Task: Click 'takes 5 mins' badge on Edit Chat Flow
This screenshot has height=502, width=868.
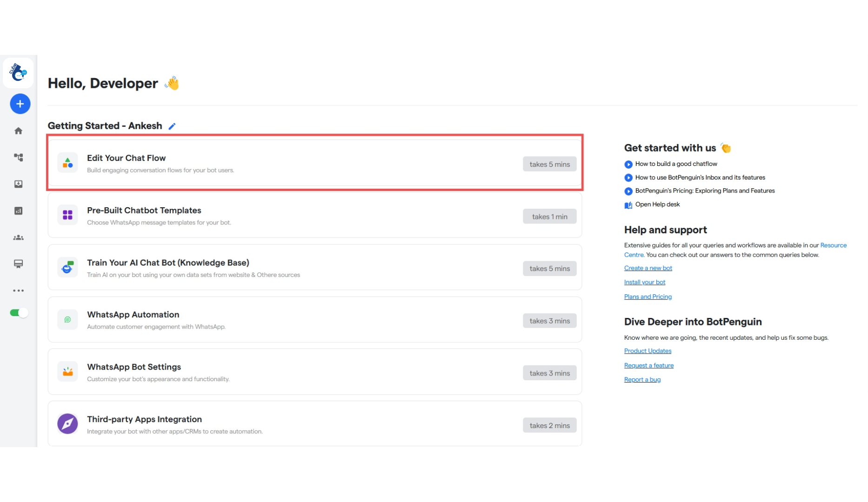Action: tap(549, 164)
